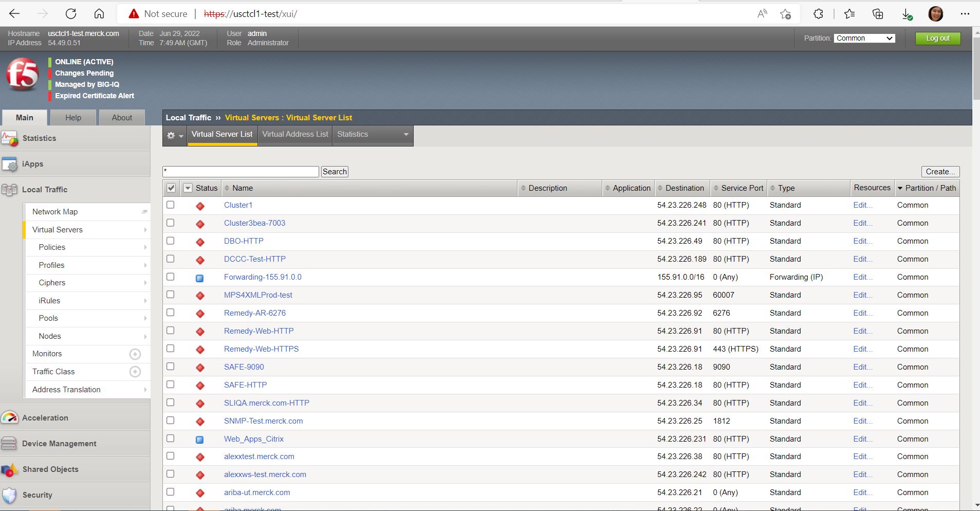Open the Shared Objects section icon
The width and height of the screenshot is (980, 511).
pos(10,469)
